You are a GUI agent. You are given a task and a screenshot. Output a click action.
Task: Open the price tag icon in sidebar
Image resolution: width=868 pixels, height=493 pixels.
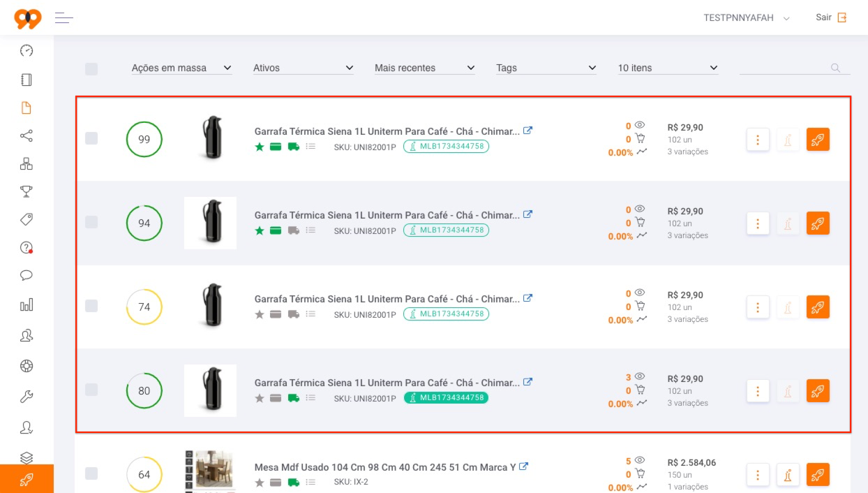click(x=27, y=219)
